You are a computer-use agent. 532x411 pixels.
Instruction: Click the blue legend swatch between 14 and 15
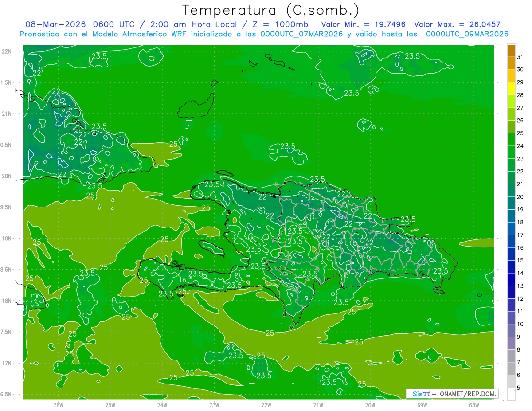coord(511,266)
